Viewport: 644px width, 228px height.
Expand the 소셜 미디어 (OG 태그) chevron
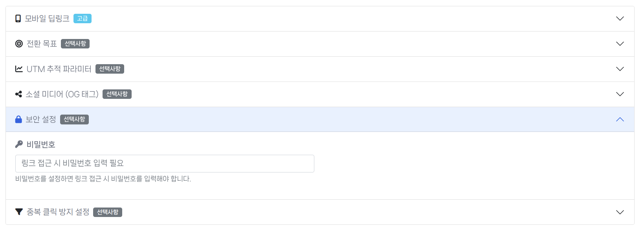620,94
